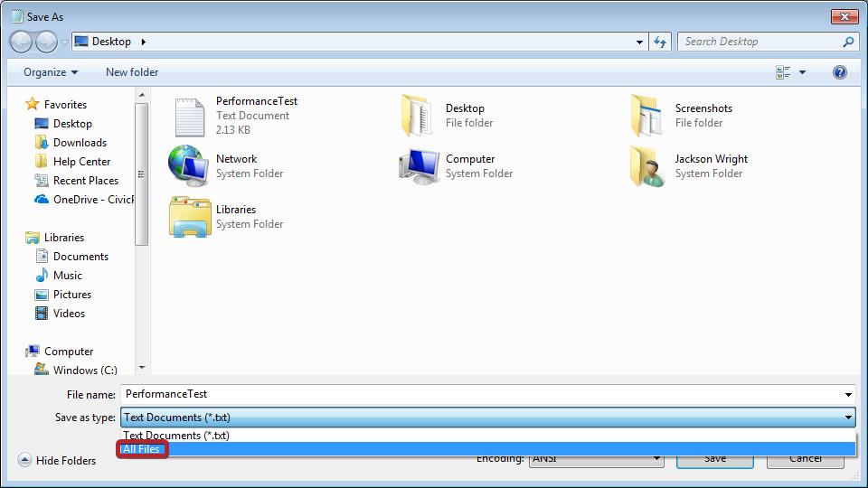Open the address bar previous locations dropdown

[639, 42]
